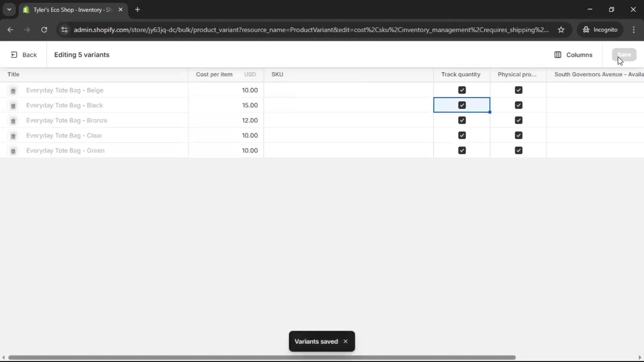Click the Everyday Tote Bag - Beige product thumbnail
Screen dimensions: 644x362
[13, 90]
